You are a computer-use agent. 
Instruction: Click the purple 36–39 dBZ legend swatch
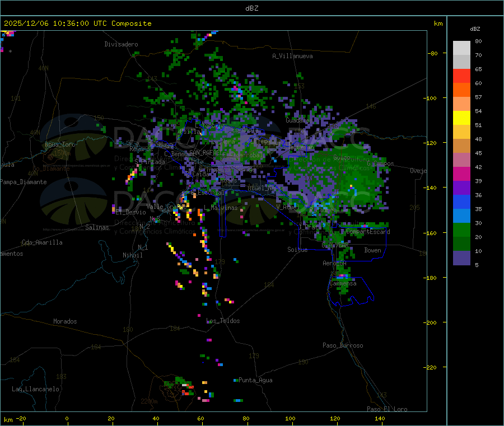click(x=461, y=188)
